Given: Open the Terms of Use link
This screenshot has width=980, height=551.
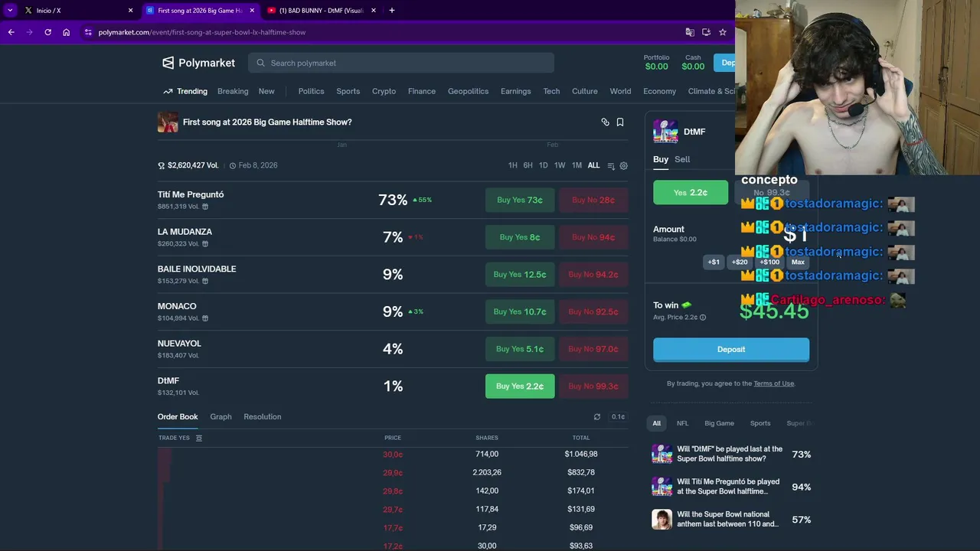Looking at the screenshot, I should point(774,383).
